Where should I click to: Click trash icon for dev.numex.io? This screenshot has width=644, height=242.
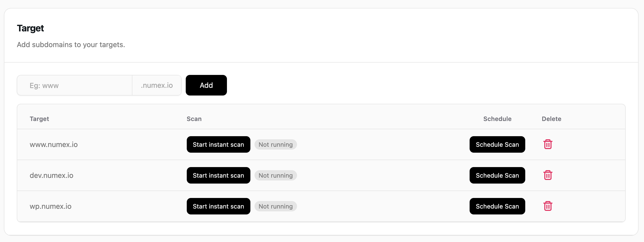(x=548, y=175)
